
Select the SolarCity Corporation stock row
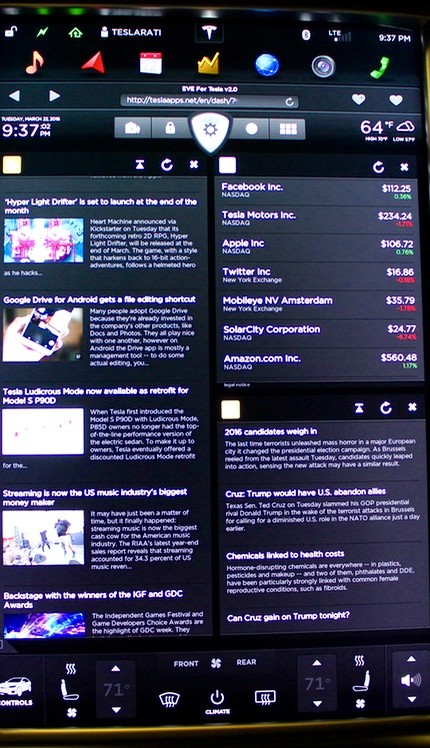(x=319, y=332)
